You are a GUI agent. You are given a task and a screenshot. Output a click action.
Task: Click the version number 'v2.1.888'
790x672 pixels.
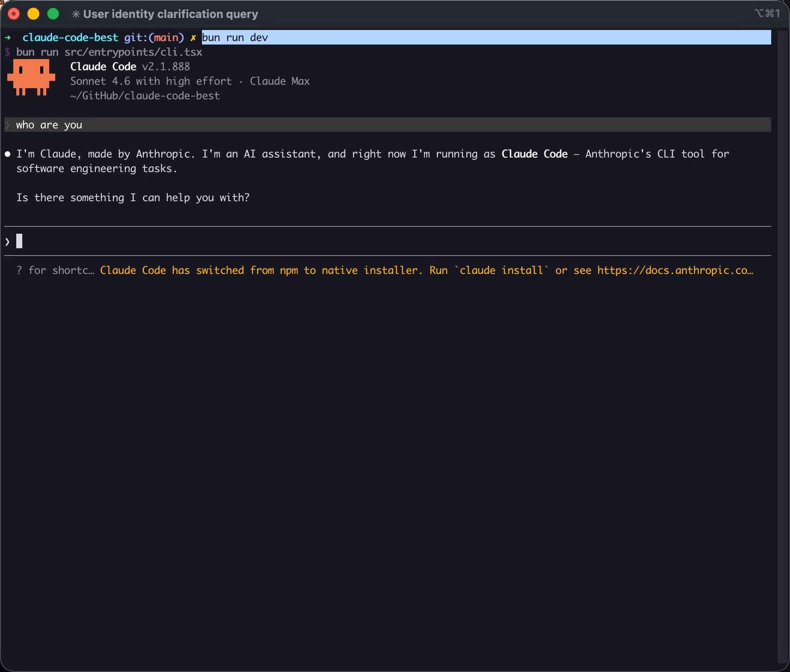(x=166, y=67)
